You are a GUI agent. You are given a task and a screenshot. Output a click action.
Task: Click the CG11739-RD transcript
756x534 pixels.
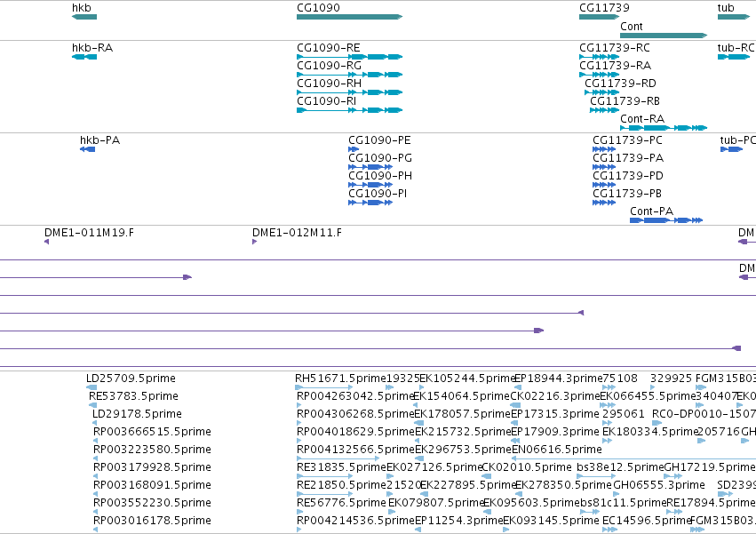601,92
